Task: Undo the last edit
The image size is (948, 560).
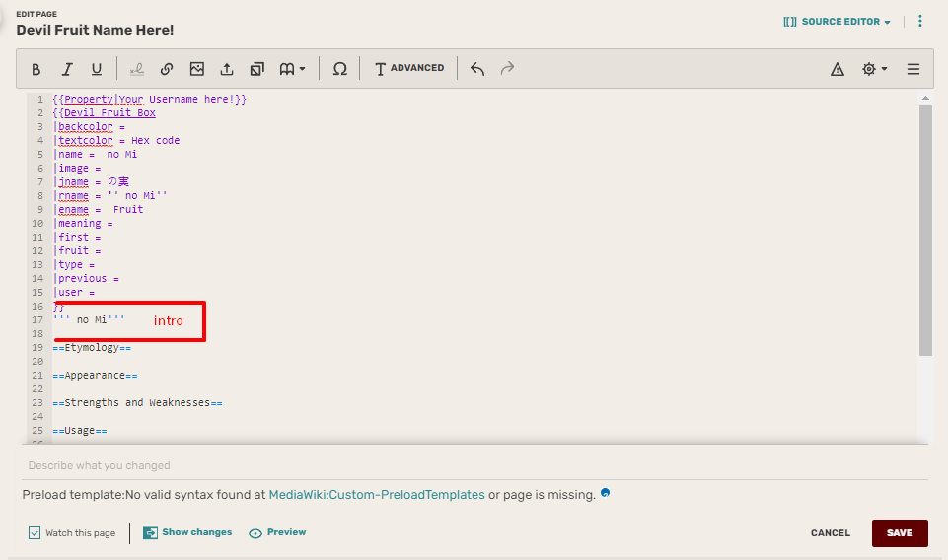Action: click(x=477, y=69)
